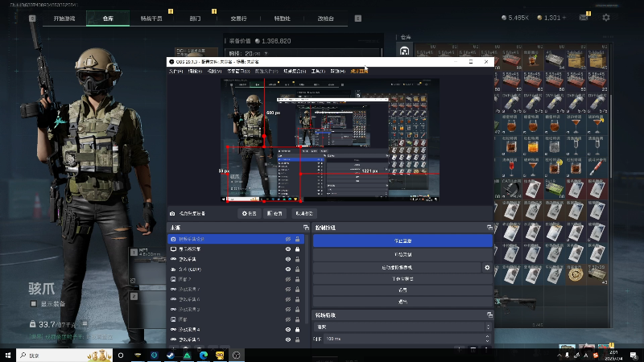Open the 文件(F) menu in OBS
This screenshot has height=362, width=644.
click(175, 71)
